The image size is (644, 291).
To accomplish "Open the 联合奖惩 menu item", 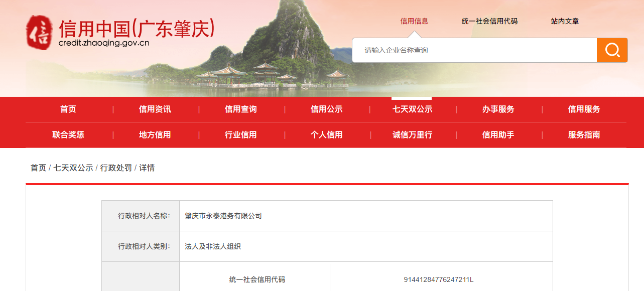I will [x=68, y=135].
